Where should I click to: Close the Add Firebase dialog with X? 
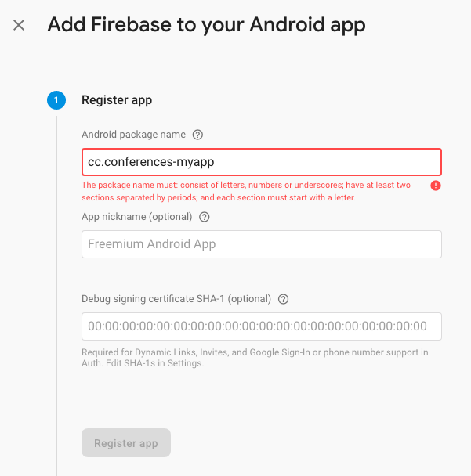19,25
